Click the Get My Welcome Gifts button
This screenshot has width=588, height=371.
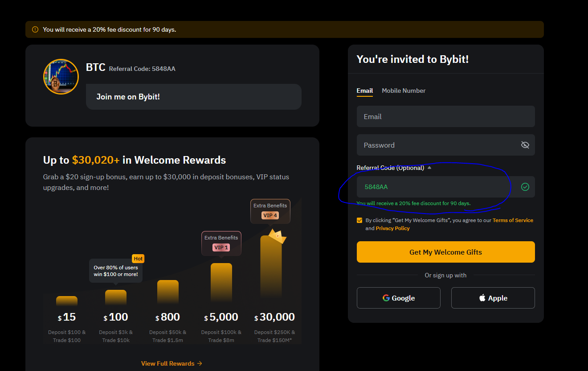coord(445,252)
